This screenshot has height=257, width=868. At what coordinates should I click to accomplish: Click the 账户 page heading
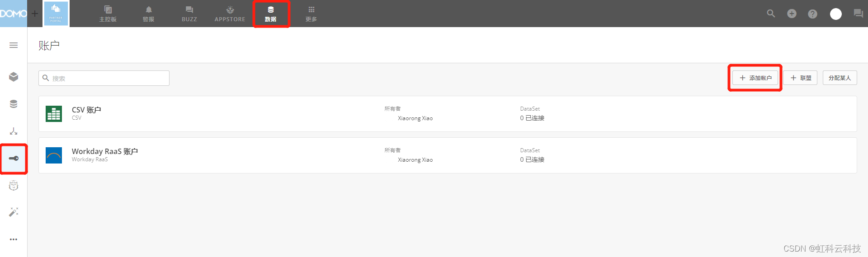coord(49,46)
